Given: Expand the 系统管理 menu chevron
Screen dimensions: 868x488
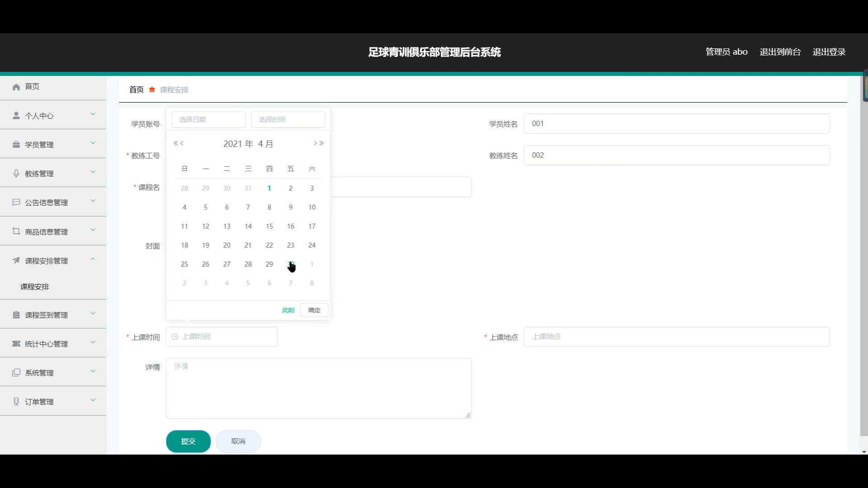Looking at the screenshot, I should [93, 371].
